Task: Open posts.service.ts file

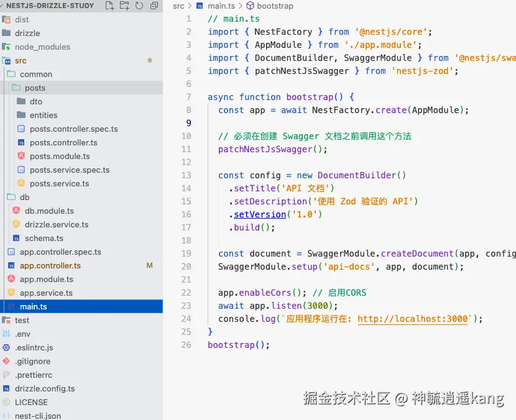Action: [81, 183]
